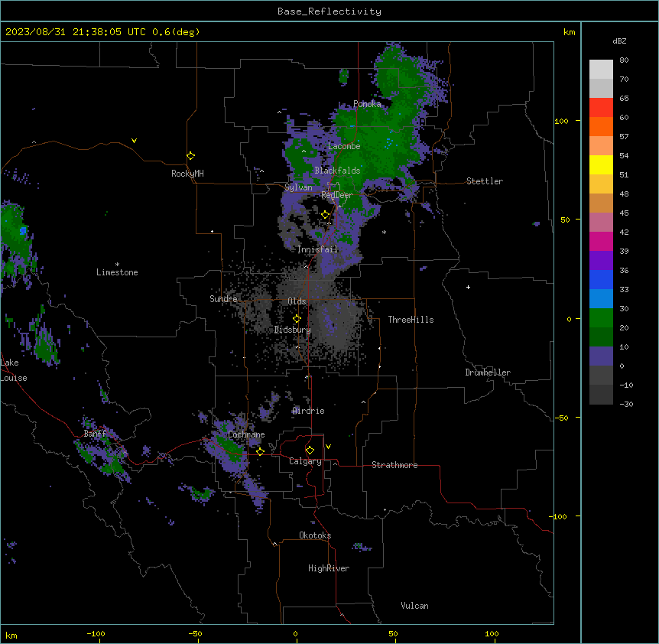Select the purple legend swatch below 39
659x644 pixels.
(601, 260)
